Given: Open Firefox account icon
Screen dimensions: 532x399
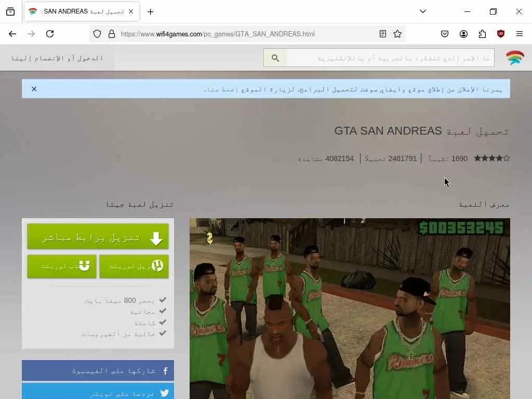Looking at the screenshot, I should coord(463,34).
